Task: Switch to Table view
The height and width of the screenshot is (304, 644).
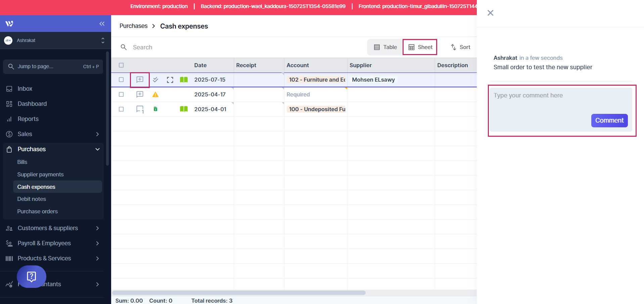Action: coord(385,47)
